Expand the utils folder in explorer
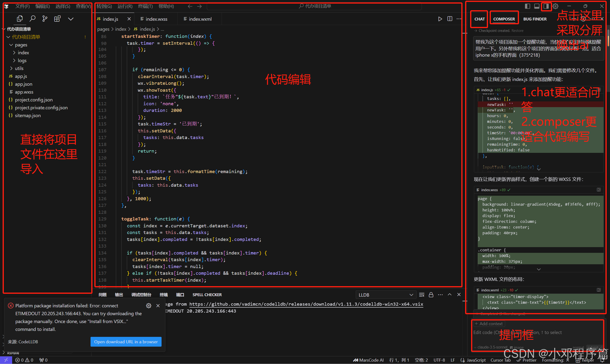 (19, 68)
